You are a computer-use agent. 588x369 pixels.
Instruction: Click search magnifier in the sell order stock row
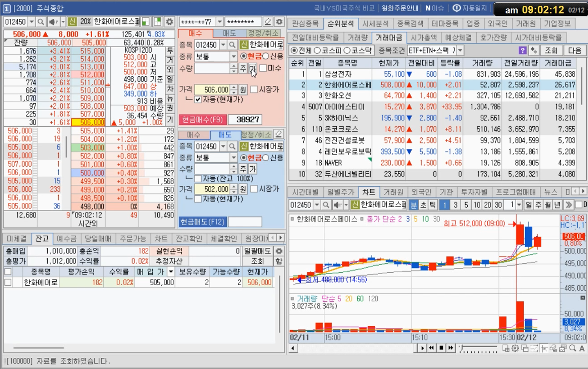coord(232,146)
